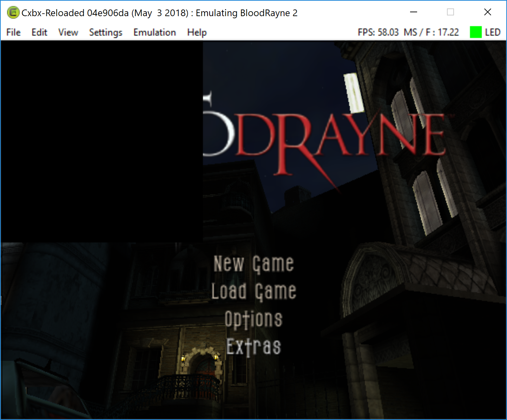Click the green LED indicator square
The image size is (507, 420).
coord(476,32)
